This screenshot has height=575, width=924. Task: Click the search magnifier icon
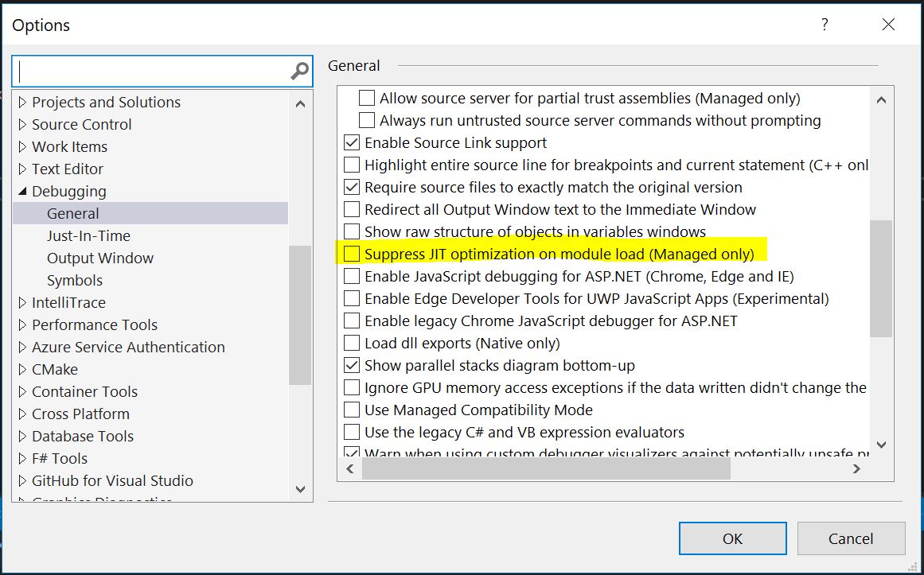299,72
